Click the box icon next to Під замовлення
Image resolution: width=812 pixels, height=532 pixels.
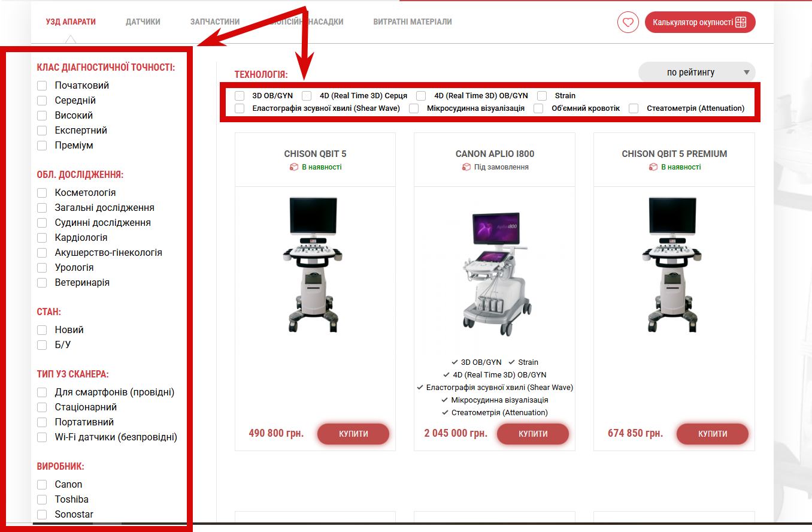coord(466,167)
